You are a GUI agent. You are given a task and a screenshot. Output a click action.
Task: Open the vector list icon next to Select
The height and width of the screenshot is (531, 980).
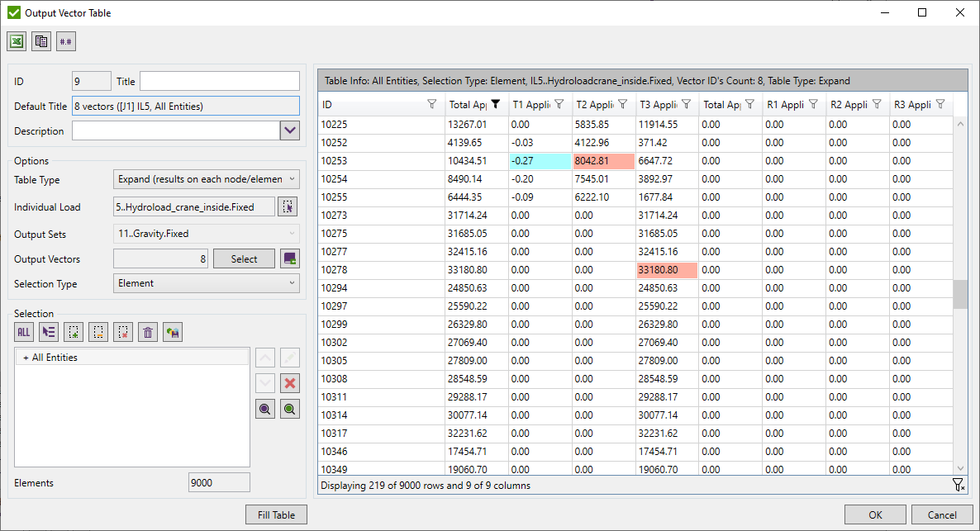(290, 258)
